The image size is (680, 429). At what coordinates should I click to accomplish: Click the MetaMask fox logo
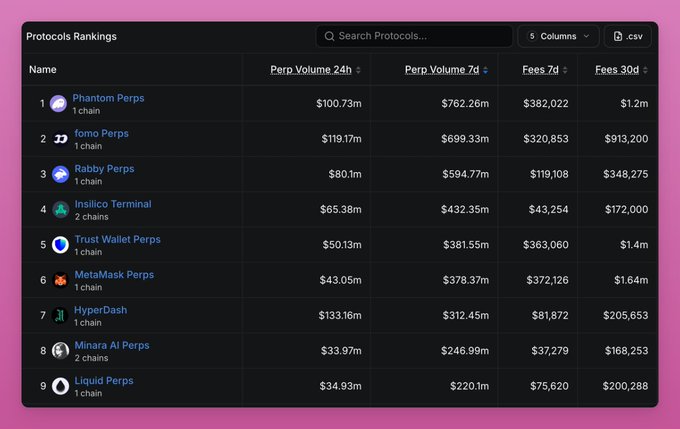point(60,280)
